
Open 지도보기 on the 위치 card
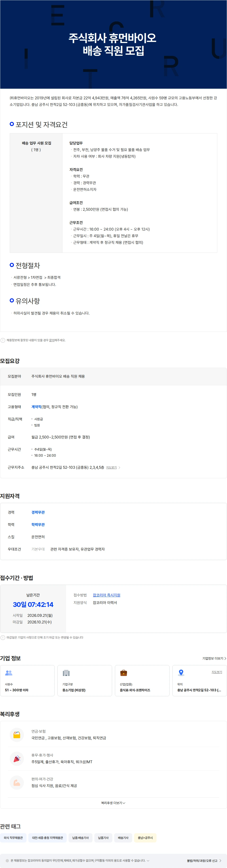coord(217,672)
